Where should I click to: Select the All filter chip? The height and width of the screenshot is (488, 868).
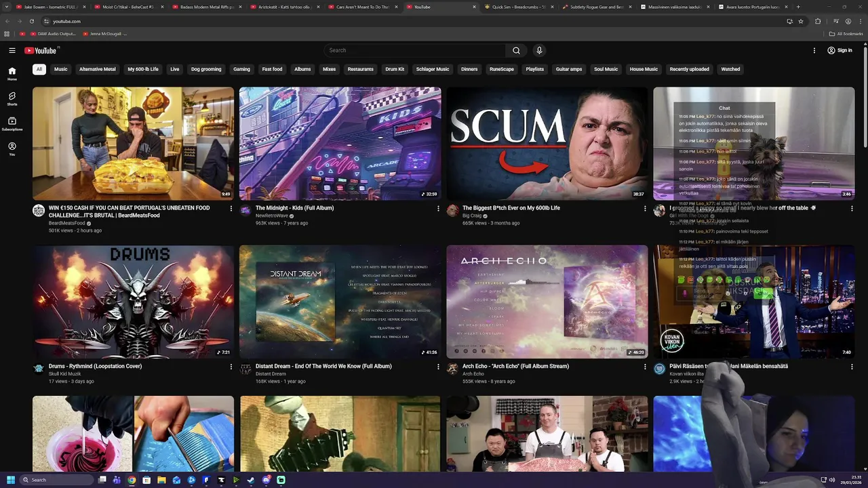[x=39, y=69]
